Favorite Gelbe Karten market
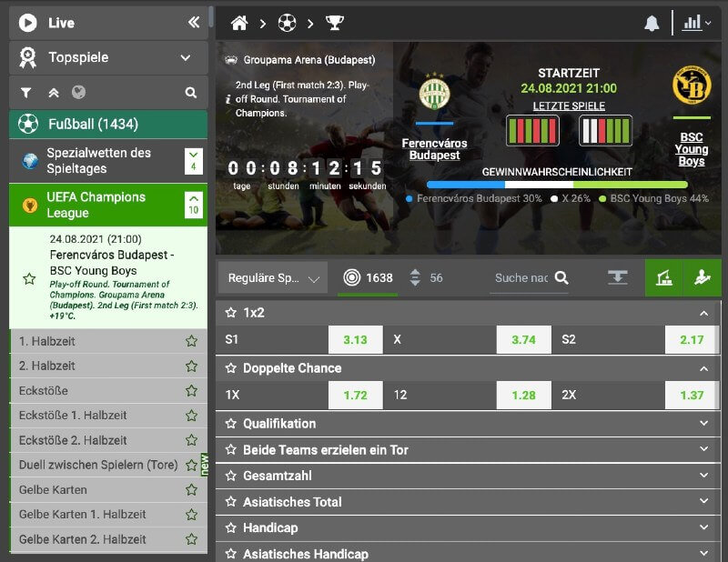 click(191, 489)
